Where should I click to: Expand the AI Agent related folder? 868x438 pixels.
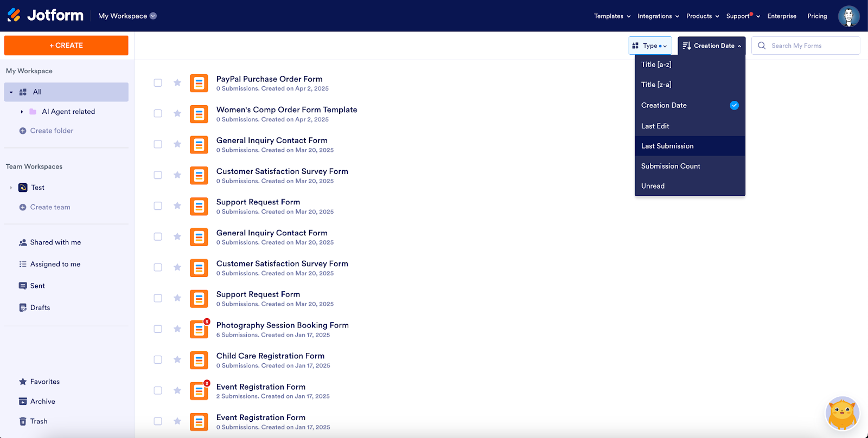22,112
